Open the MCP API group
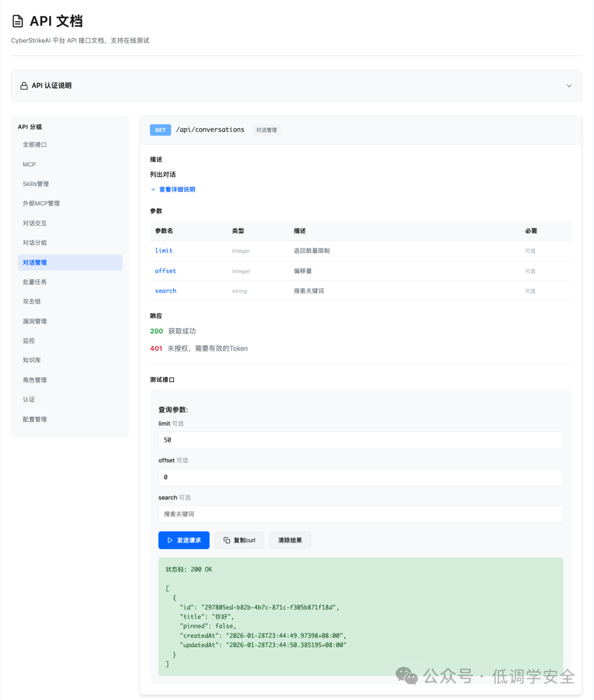Viewport: 594px width, 700px height. [70, 165]
